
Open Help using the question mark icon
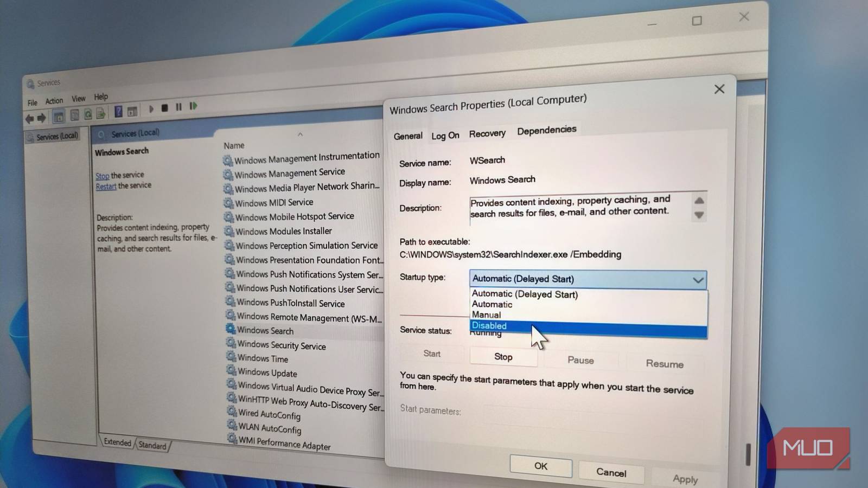pyautogui.click(x=118, y=112)
